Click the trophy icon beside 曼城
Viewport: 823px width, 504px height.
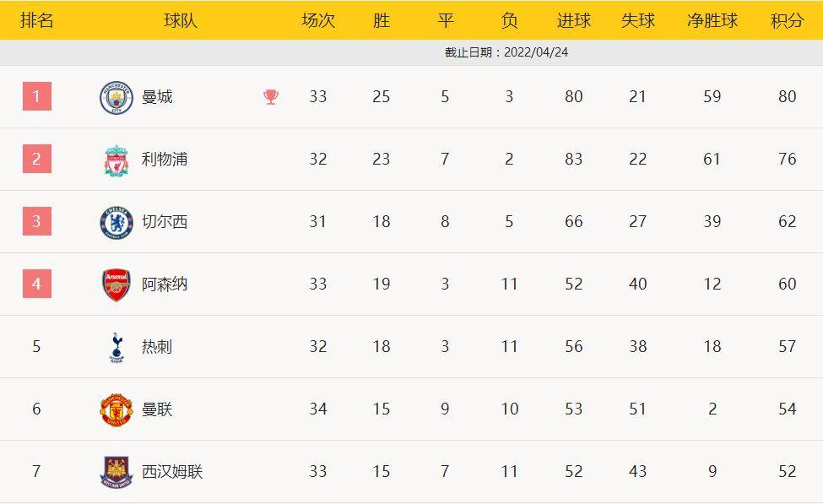click(271, 97)
